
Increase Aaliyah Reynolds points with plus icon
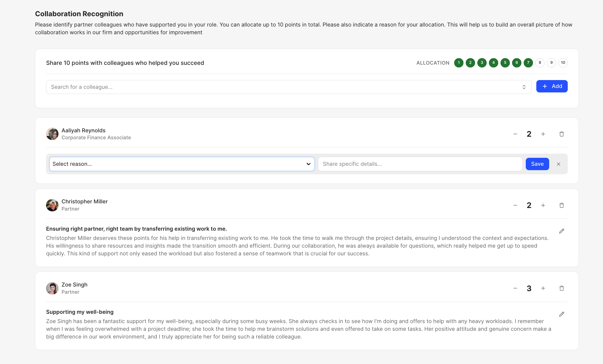tap(543, 134)
